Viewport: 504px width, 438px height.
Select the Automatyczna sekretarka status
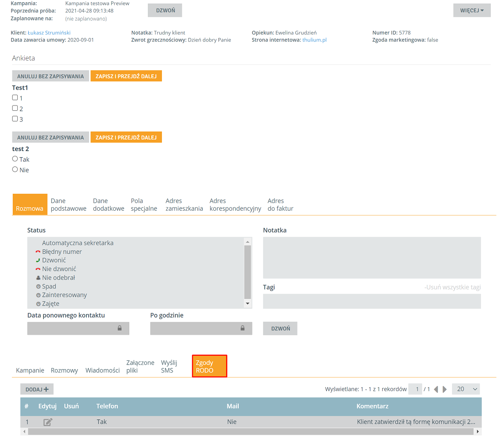(78, 243)
